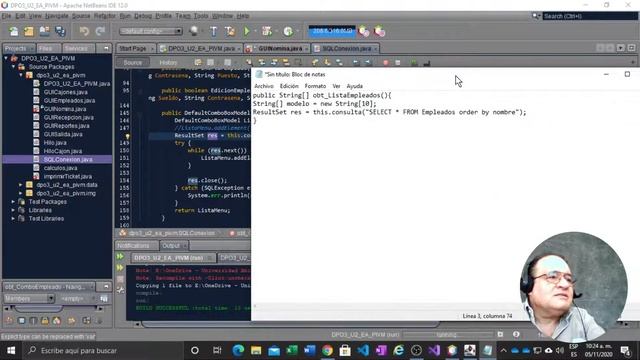Click the Build Project hammer icon
The image size is (640, 360).
[x=213, y=31]
